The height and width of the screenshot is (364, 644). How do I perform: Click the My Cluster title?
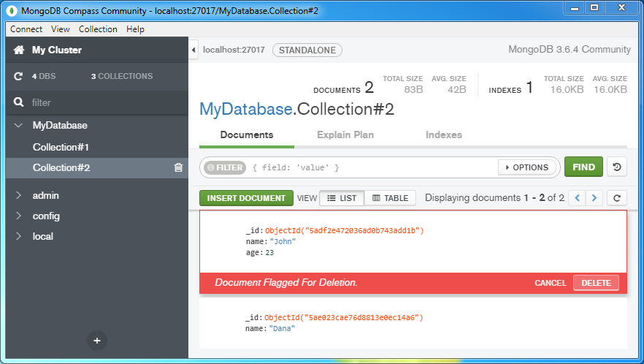[x=57, y=50]
